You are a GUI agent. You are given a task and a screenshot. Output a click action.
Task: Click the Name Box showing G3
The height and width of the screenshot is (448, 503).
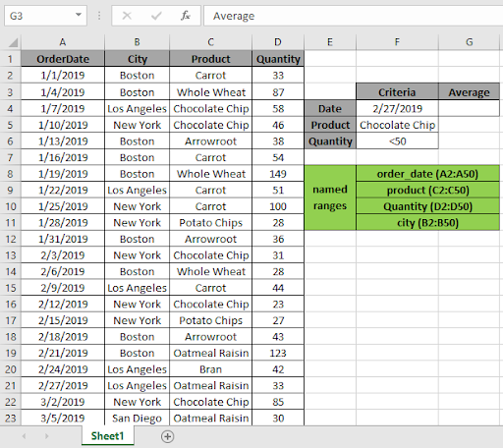pyautogui.click(x=39, y=16)
